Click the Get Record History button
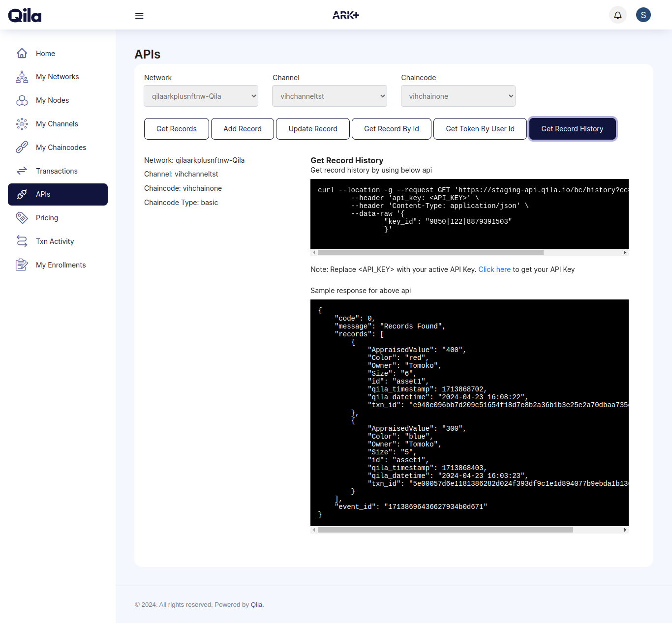 572,129
